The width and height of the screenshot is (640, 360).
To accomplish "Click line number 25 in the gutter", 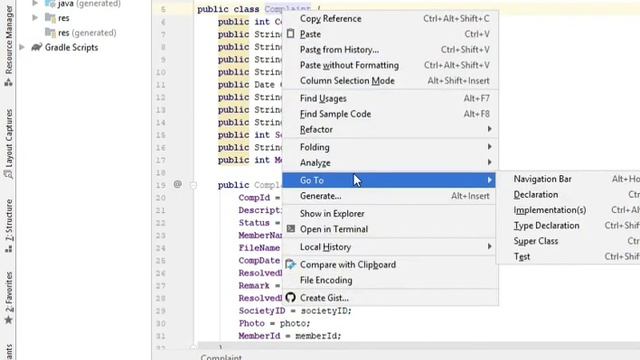I will (x=161, y=260).
